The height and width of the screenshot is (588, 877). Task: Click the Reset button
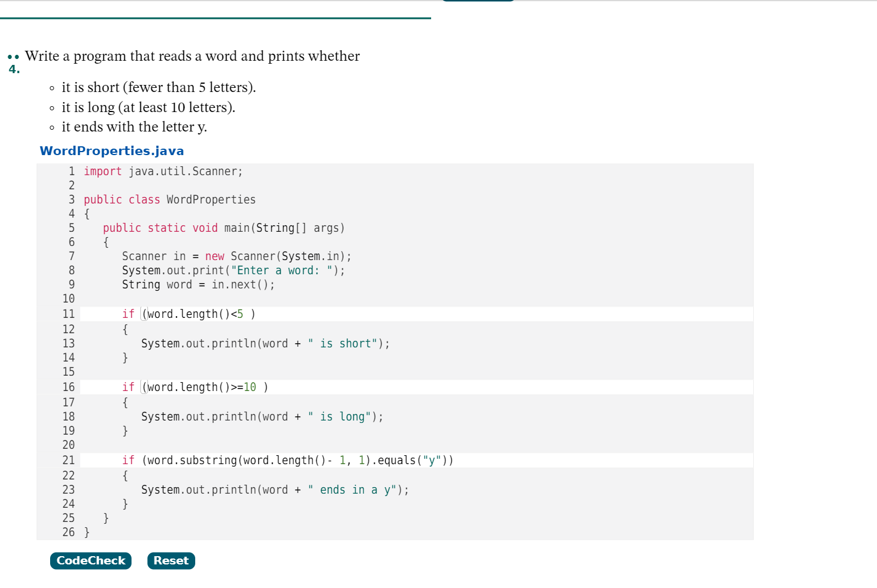170,561
